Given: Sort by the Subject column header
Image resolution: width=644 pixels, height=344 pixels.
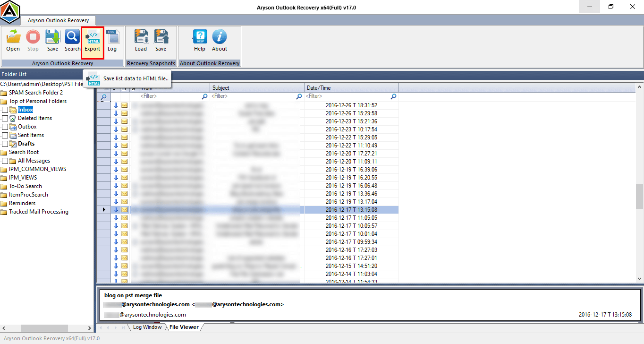Looking at the screenshot, I should coord(257,88).
